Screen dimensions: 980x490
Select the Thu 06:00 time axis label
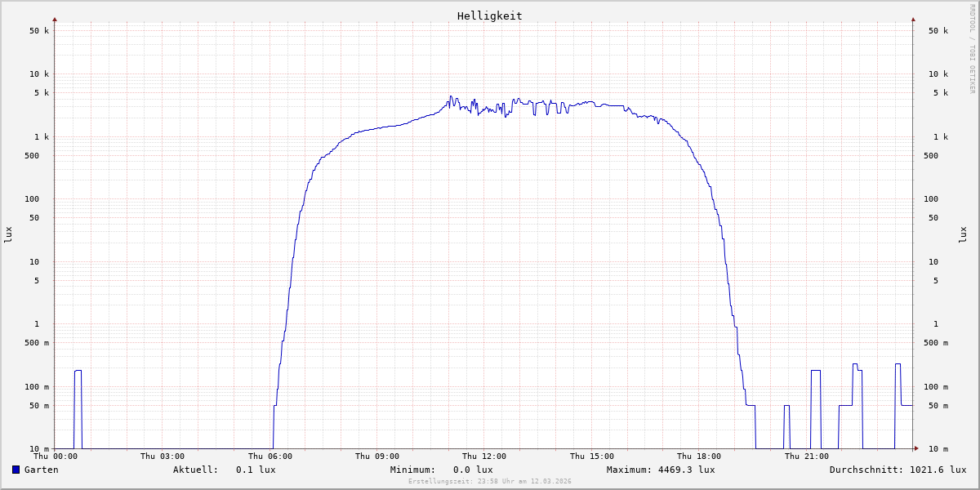pos(270,457)
